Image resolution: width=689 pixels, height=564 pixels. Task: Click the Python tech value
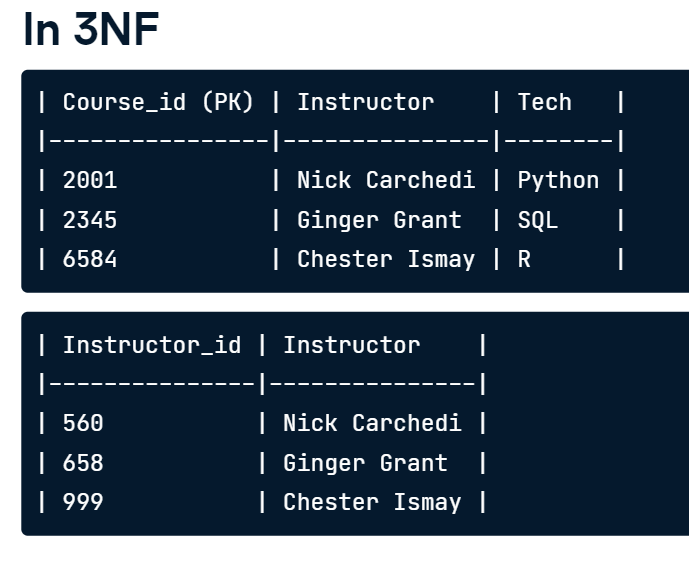pos(558,180)
